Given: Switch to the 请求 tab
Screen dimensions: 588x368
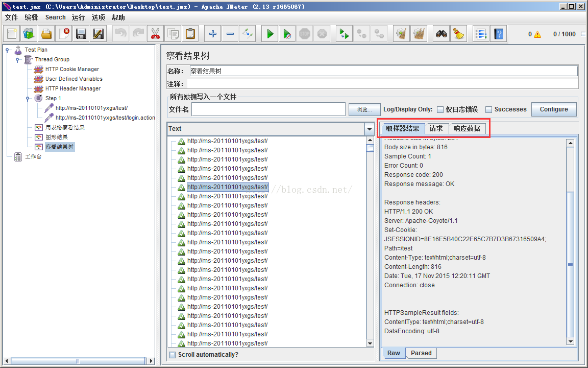Looking at the screenshot, I should (x=436, y=128).
